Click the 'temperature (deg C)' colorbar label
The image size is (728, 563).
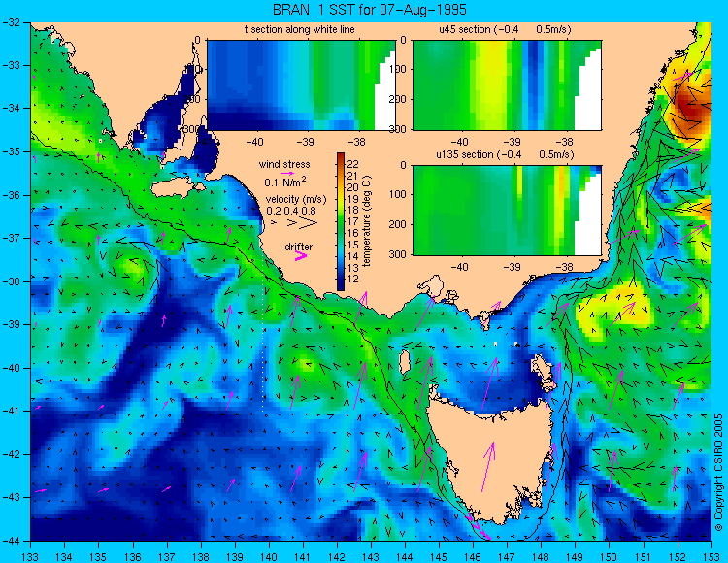(x=367, y=221)
